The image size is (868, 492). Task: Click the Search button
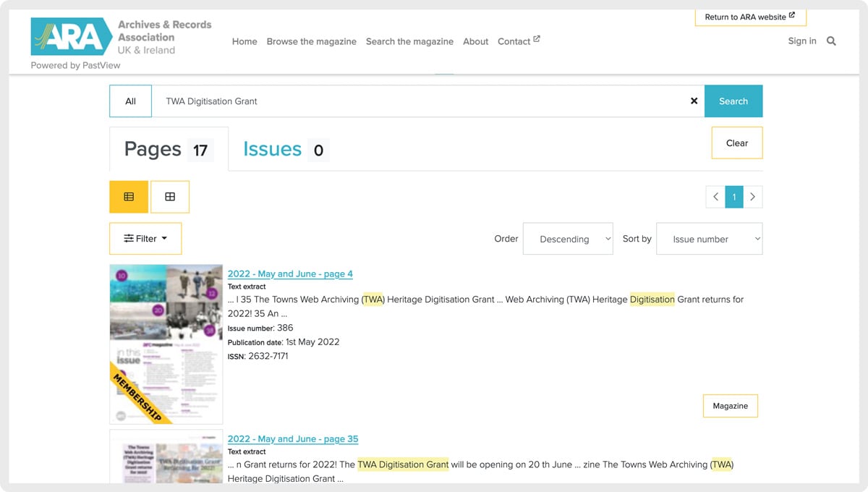coord(733,101)
